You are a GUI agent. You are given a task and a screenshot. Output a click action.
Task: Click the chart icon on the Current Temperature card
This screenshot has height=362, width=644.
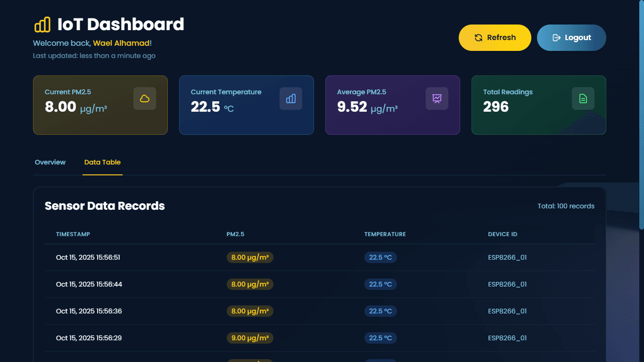[291, 99]
